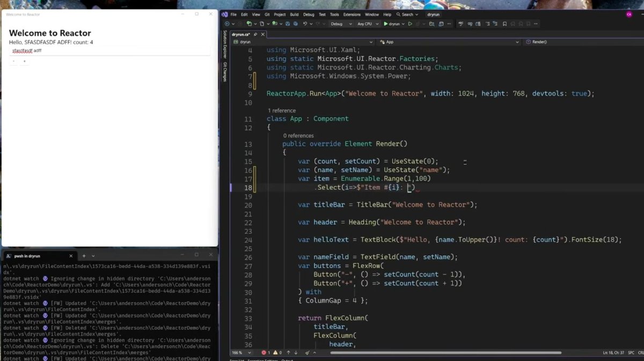
Task: Click 'ColumnGap = 4' on line 31
Action: (331, 301)
